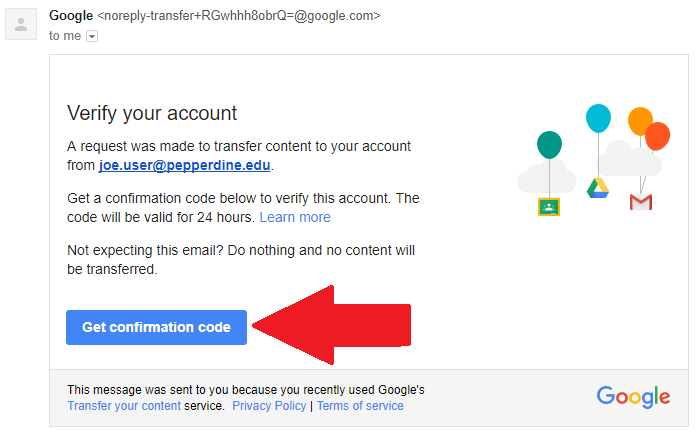
Task: Click the green Google Classroom icon
Action: (x=548, y=207)
